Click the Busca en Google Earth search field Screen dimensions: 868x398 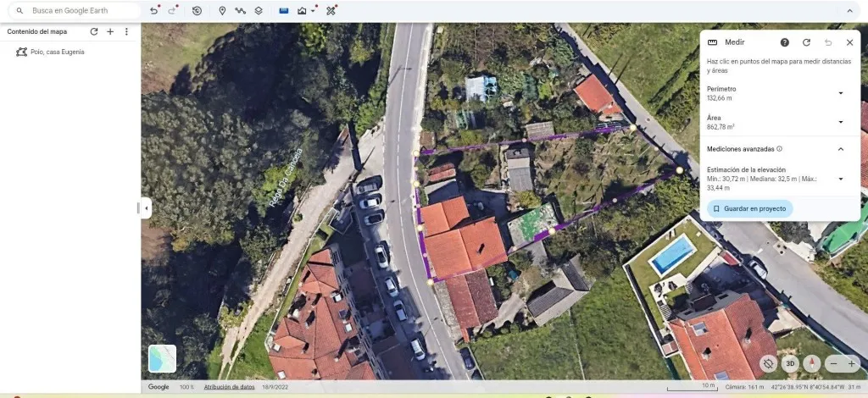point(75,10)
